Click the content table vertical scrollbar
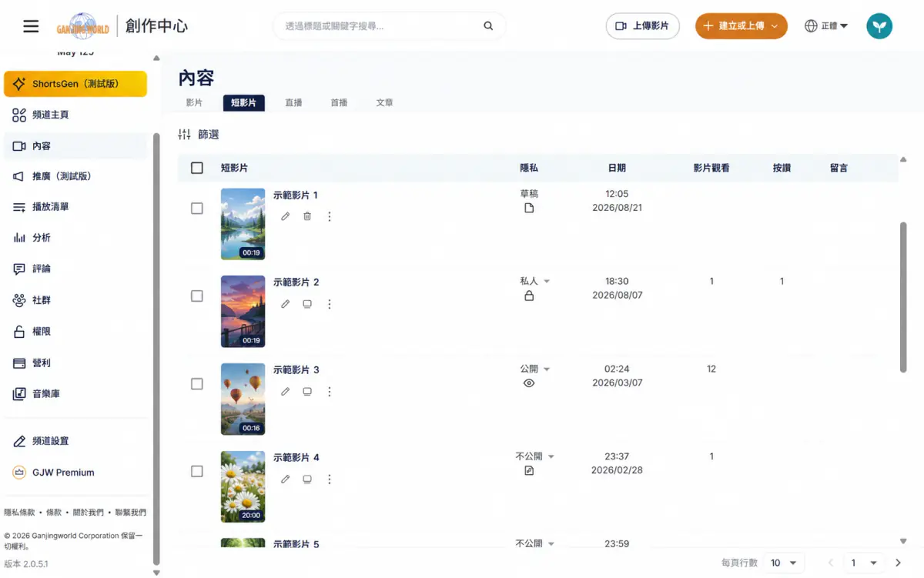This screenshot has width=924, height=578. click(904, 297)
